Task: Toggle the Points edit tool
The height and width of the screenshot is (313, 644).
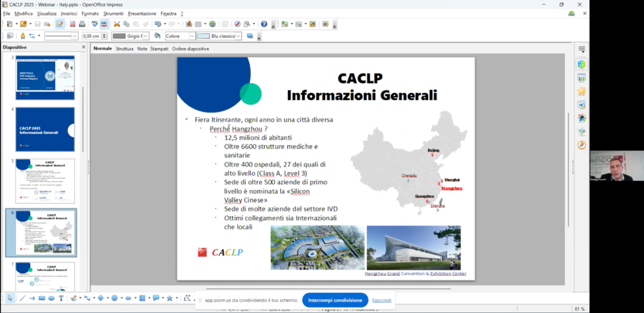Action: 187,298
